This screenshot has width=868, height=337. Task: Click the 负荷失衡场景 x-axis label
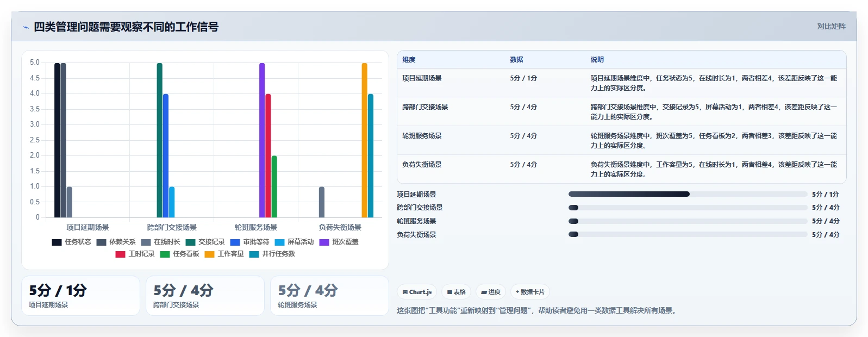point(340,227)
